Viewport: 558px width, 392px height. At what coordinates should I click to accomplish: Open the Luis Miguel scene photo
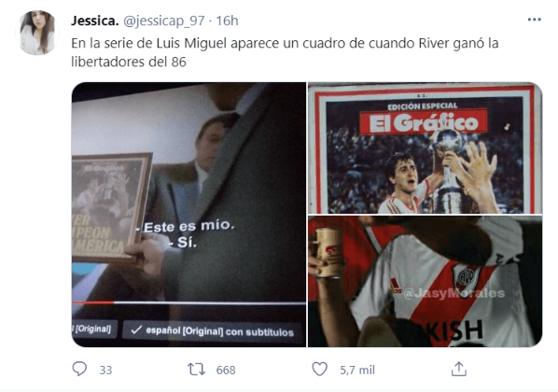coord(189,215)
